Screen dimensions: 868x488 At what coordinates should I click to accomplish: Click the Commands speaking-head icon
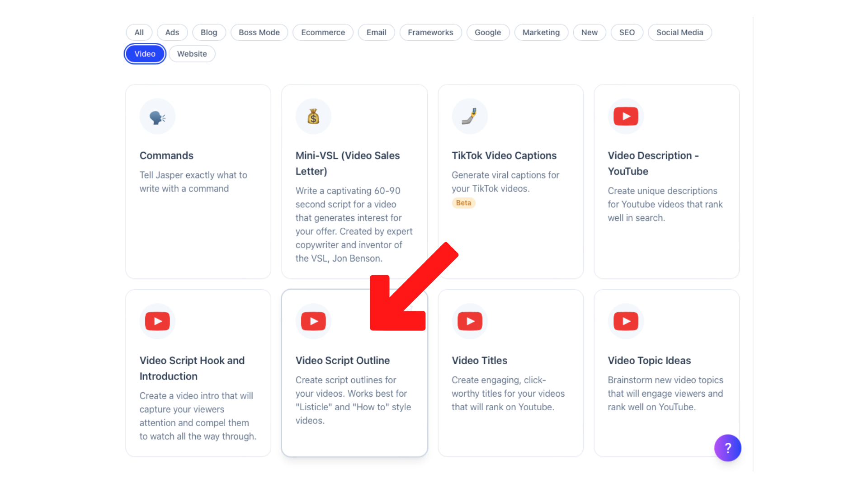pyautogui.click(x=157, y=116)
